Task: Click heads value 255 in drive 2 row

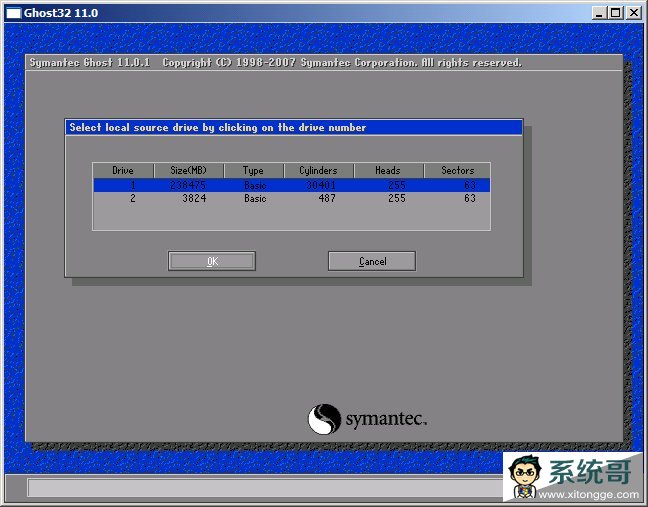Action: pyautogui.click(x=397, y=198)
